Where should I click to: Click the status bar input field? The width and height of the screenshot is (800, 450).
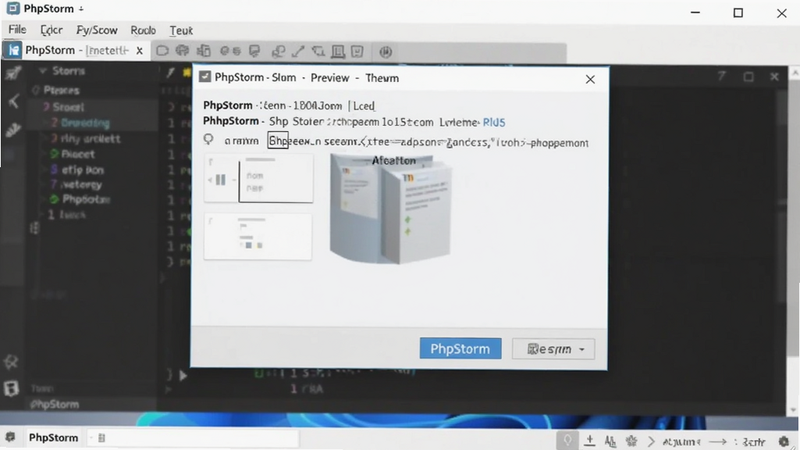point(191,438)
